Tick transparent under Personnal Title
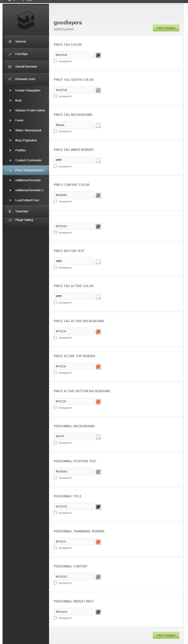 pyautogui.click(x=55, y=513)
